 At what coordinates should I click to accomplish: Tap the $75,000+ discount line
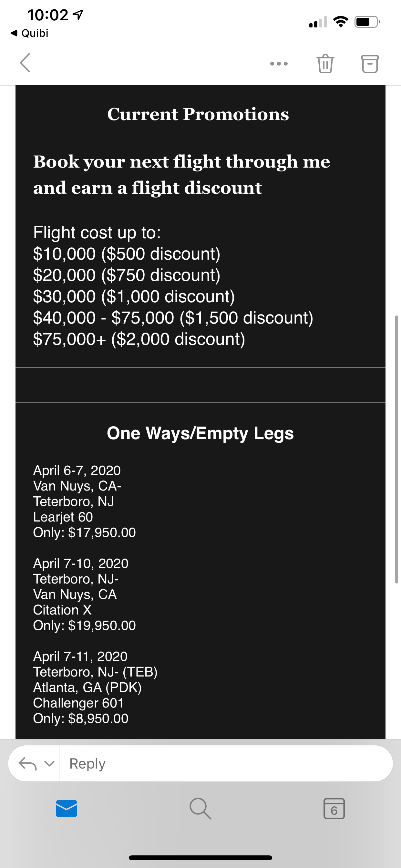pos(139,339)
